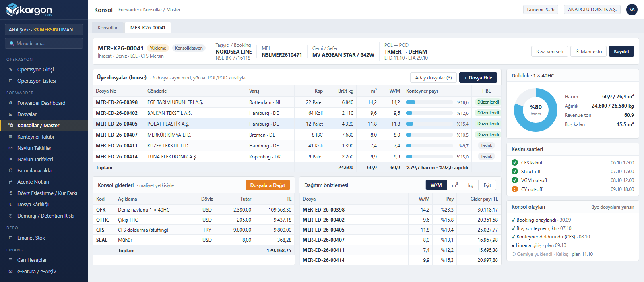The height and width of the screenshot is (282, 644).
Task: Open the ANADOLU LOJİSTİK A.Ş. company selector
Action: [592, 10]
